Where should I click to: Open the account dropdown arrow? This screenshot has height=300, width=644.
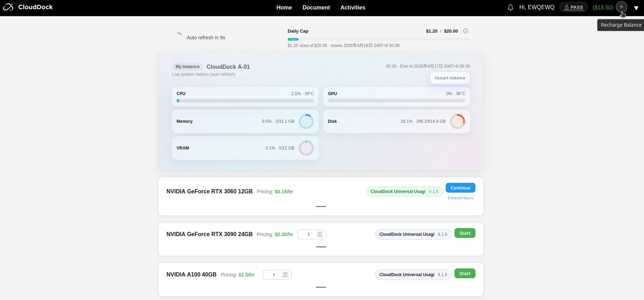636,8
